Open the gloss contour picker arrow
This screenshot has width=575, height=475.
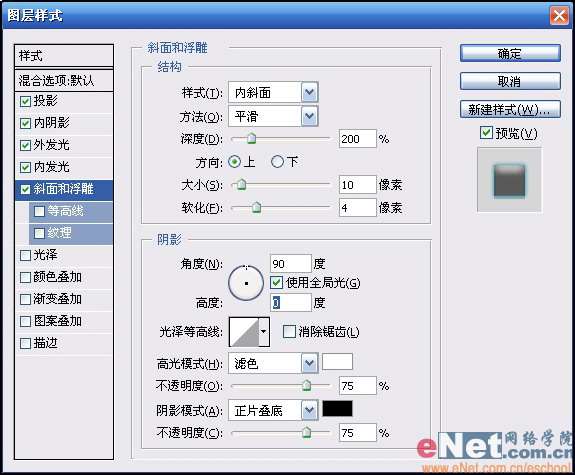tap(264, 332)
